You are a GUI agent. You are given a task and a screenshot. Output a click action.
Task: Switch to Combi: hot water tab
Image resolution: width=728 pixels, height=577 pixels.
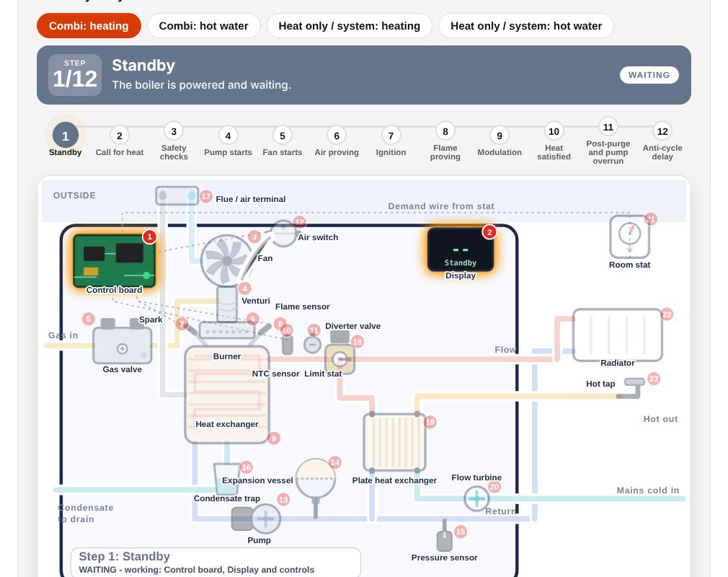point(204,26)
